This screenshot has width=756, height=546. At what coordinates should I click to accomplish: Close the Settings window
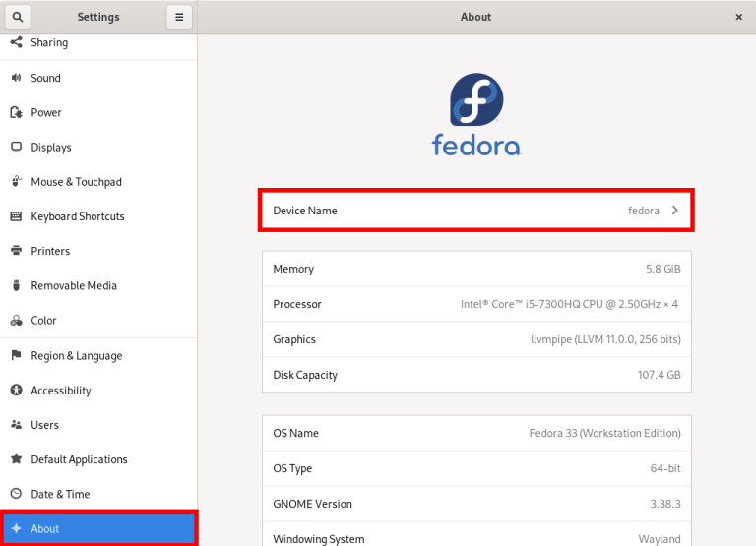pyautogui.click(x=738, y=17)
